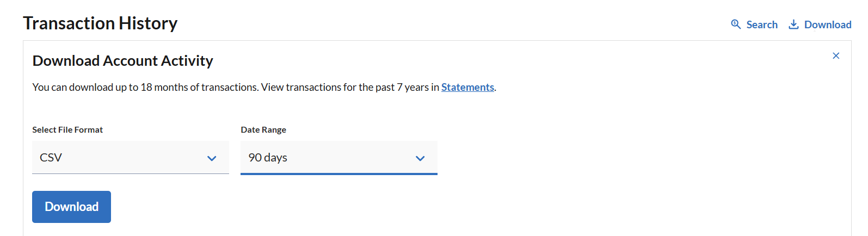Open the 90 days date range dropdown
The image size is (868, 236).
(x=339, y=158)
